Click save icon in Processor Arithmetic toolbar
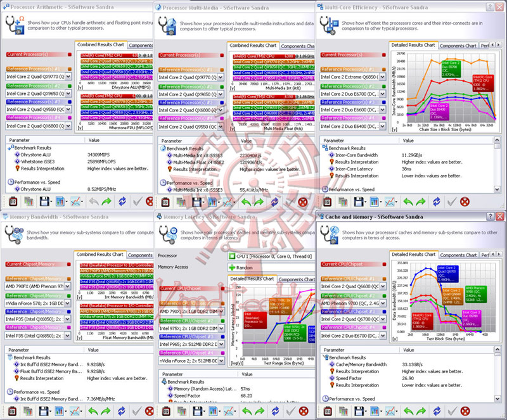The width and height of the screenshot is (507, 420). (x=44, y=201)
